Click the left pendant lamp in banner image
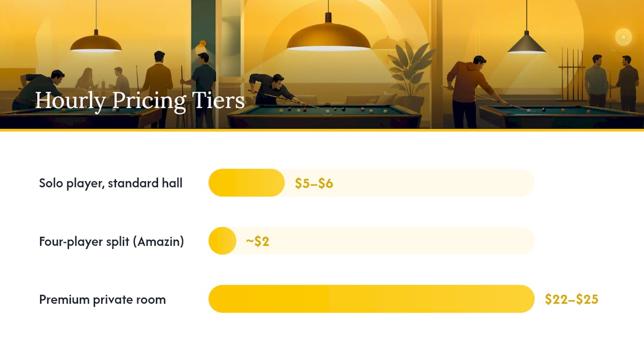The height and width of the screenshot is (362, 644). [x=96, y=41]
